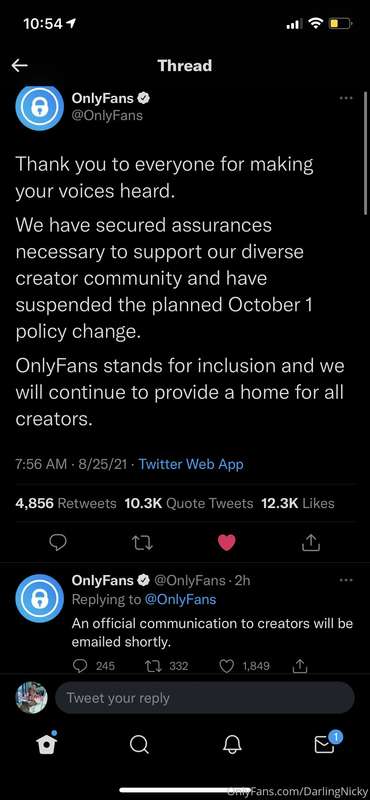Retweet the main OnlyFans tweet
370x800 pixels.
140,544
